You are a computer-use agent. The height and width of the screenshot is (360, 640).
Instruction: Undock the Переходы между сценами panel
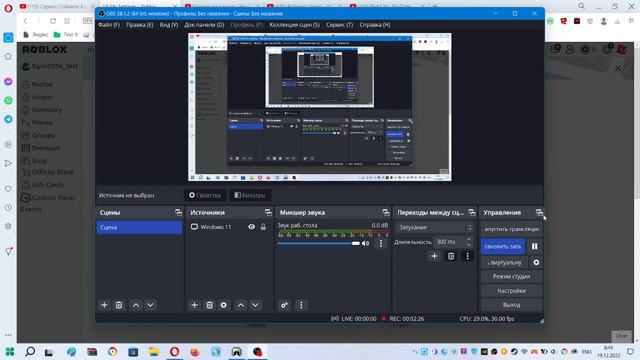472,212
